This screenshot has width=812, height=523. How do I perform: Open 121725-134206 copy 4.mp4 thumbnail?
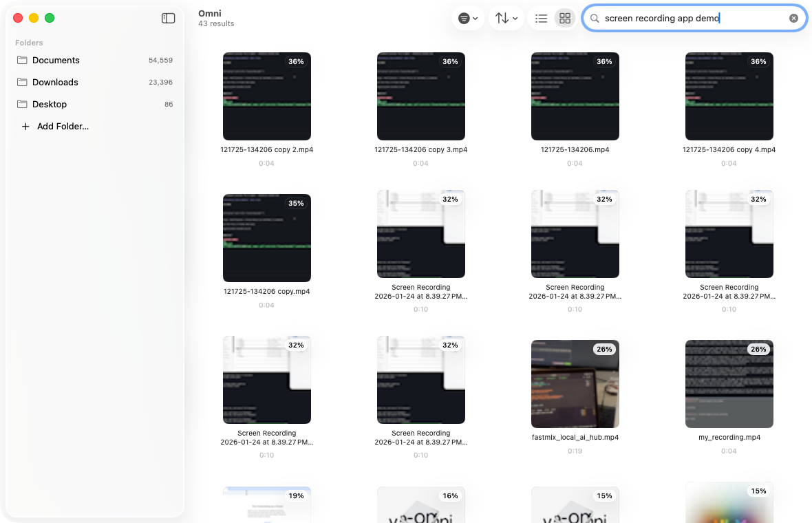pos(729,96)
